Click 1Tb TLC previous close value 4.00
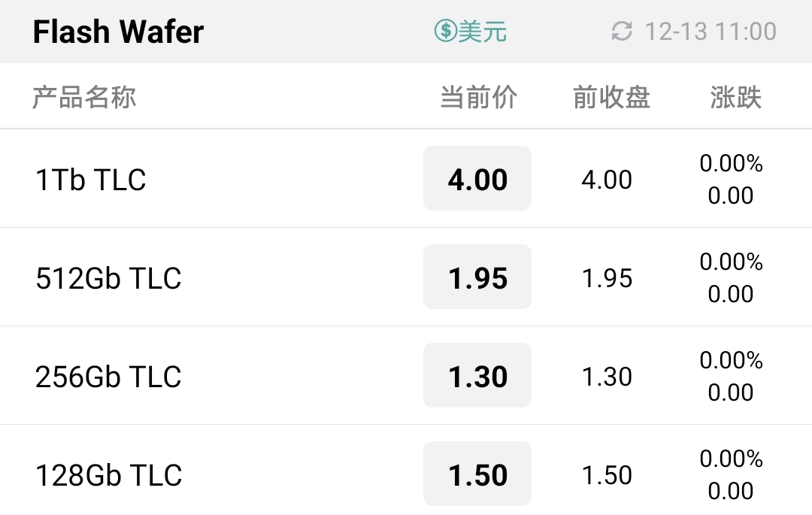The image size is (812, 515). [607, 180]
